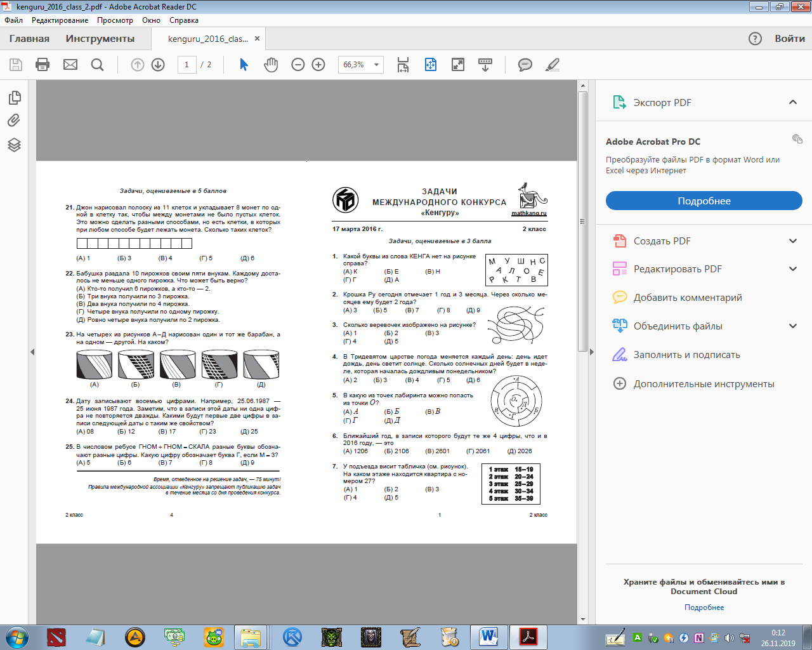This screenshot has width=812, height=650.
Task: Open the Файл menu
Action: point(14,20)
